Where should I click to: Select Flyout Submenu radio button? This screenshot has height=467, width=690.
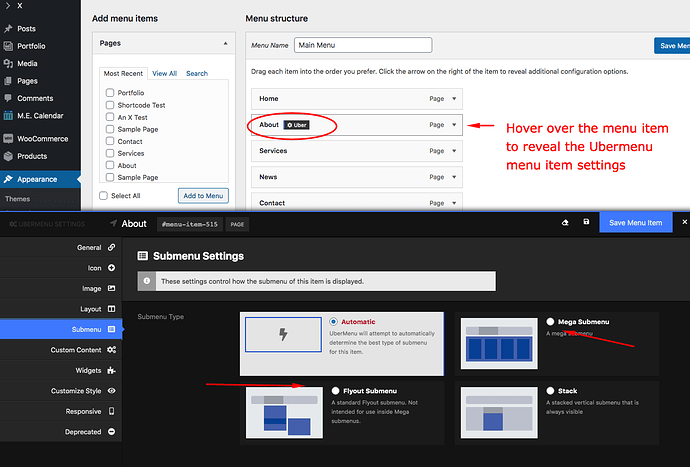(x=335, y=391)
